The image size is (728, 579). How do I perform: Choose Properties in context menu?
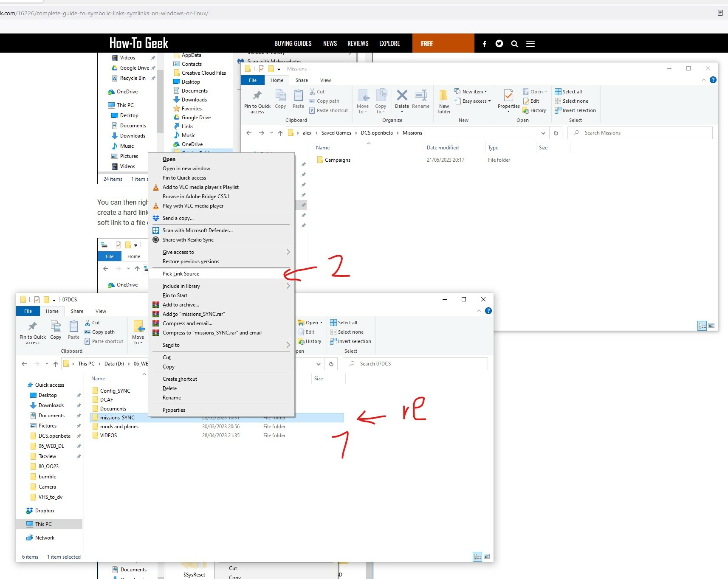[x=221, y=410]
